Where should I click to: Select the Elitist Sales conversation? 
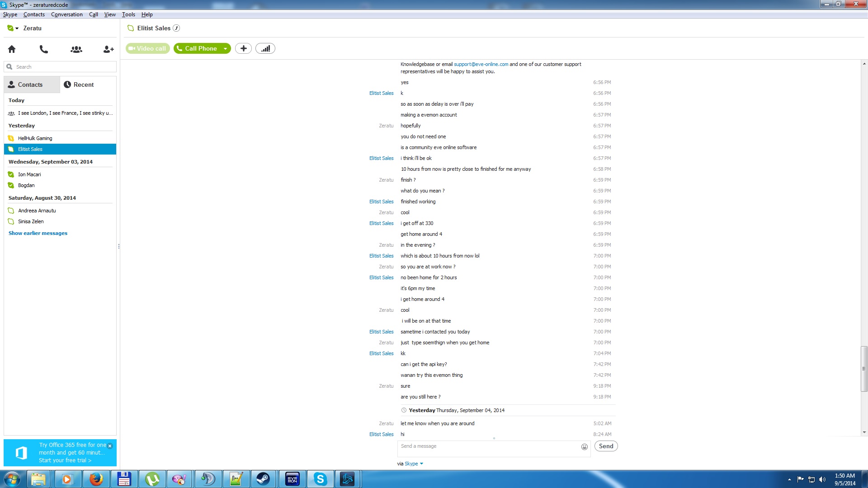pyautogui.click(x=60, y=149)
